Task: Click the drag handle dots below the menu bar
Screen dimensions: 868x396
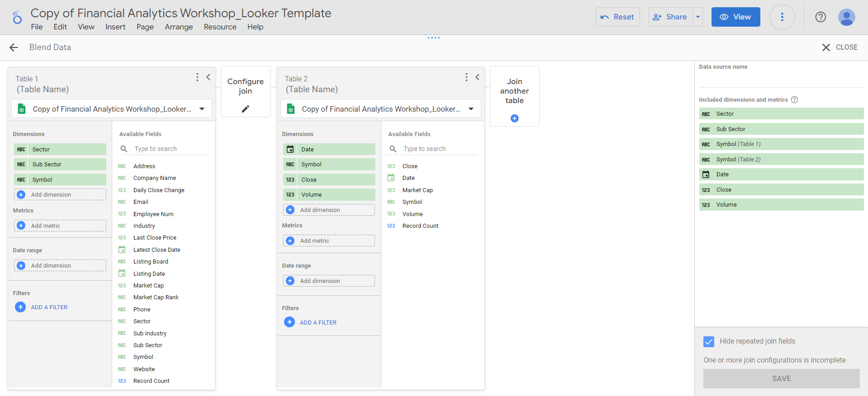Action: click(434, 38)
